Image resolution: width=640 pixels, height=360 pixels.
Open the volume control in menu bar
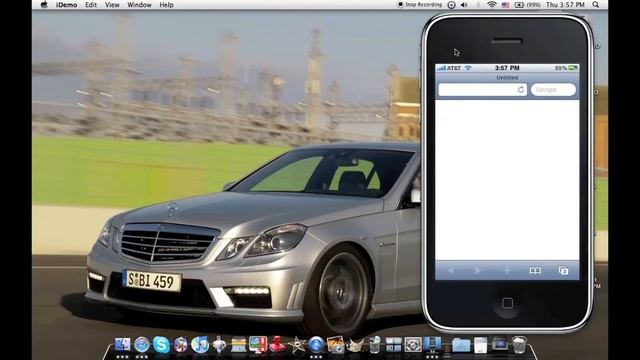(464, 5)
